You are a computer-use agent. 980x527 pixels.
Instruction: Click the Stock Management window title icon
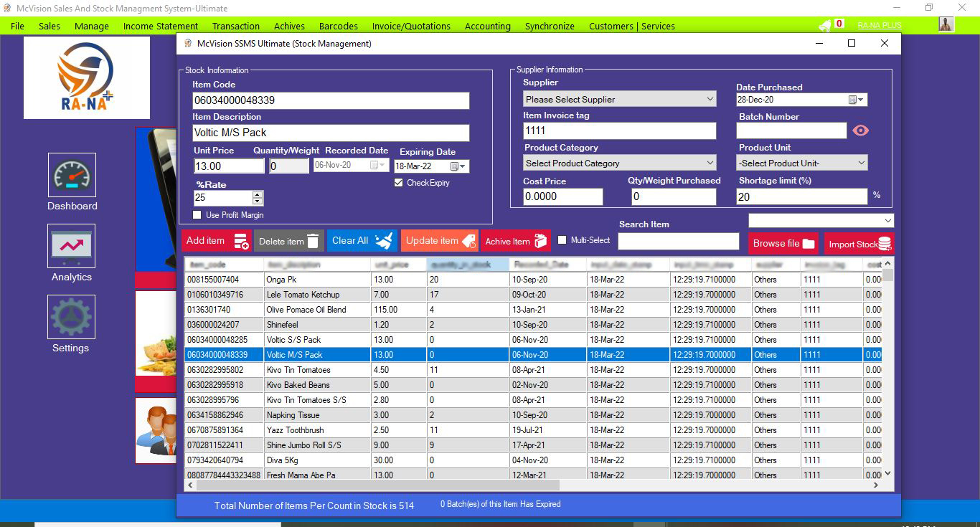click(188, 43)
